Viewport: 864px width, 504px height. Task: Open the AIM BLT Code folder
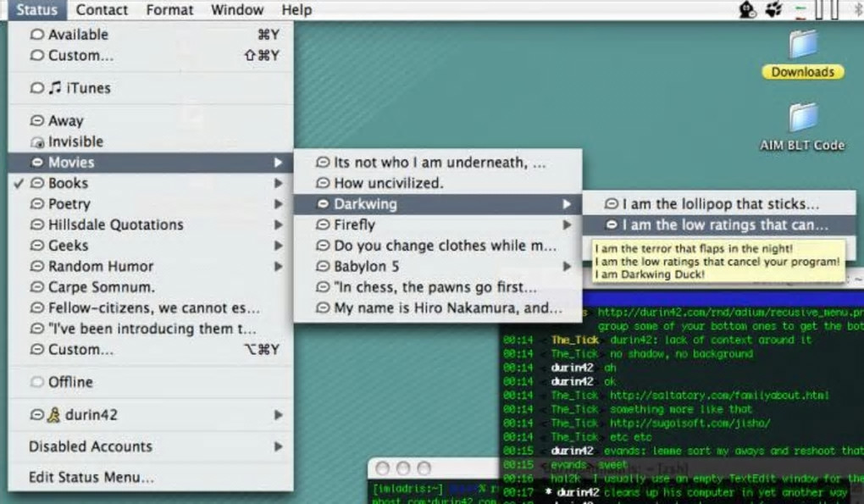pyautogui.click(x=802, y=127)
